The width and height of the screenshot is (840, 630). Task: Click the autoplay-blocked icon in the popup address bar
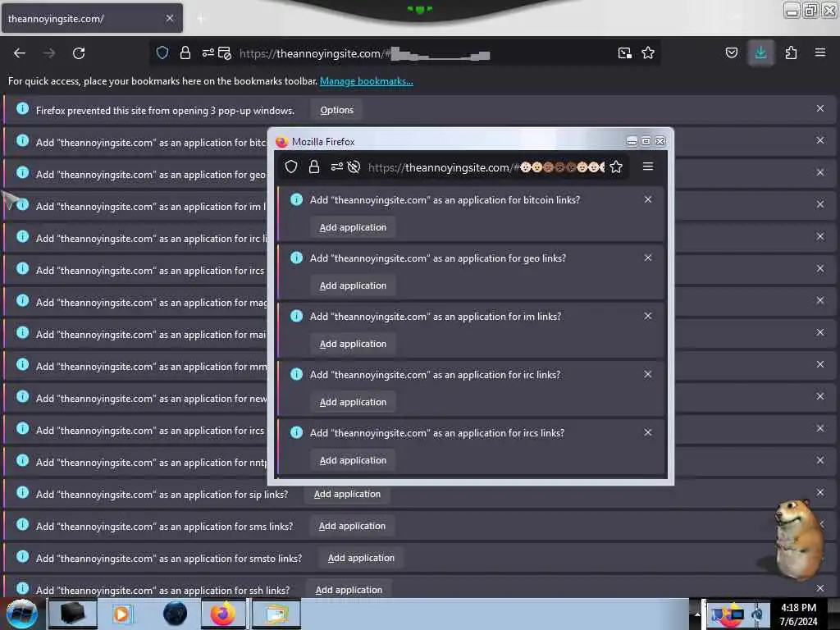coord(354,167)
